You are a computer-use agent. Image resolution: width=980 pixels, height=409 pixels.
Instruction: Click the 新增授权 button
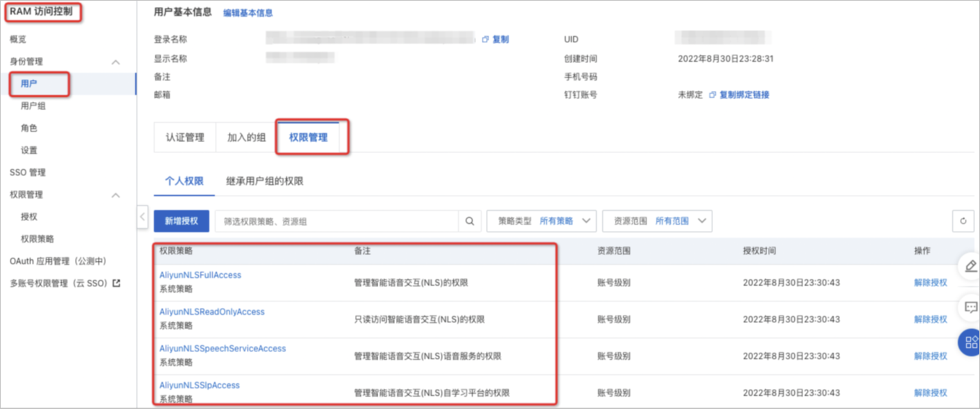(x=182, y=221)
